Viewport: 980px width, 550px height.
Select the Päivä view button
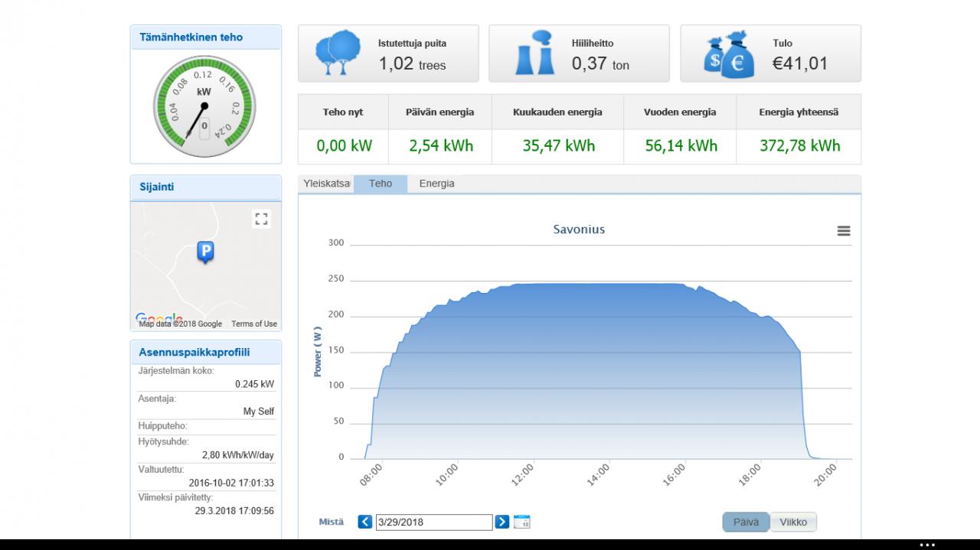(746, 522)
